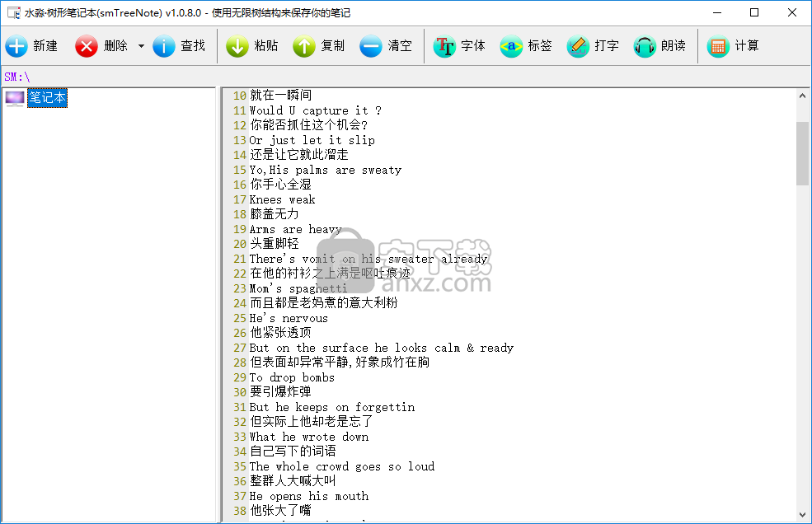The width and height of the screenshot is (812, 524).
Task: Open the 计算 (Calculator) icon
Action: [x=718, y=46]
